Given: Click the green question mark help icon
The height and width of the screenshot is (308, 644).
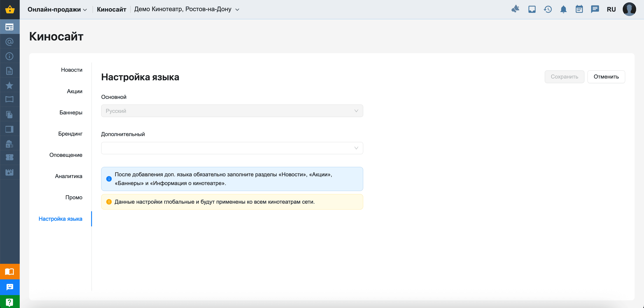Looking at the screenshot, I should [x=9, y=302].
